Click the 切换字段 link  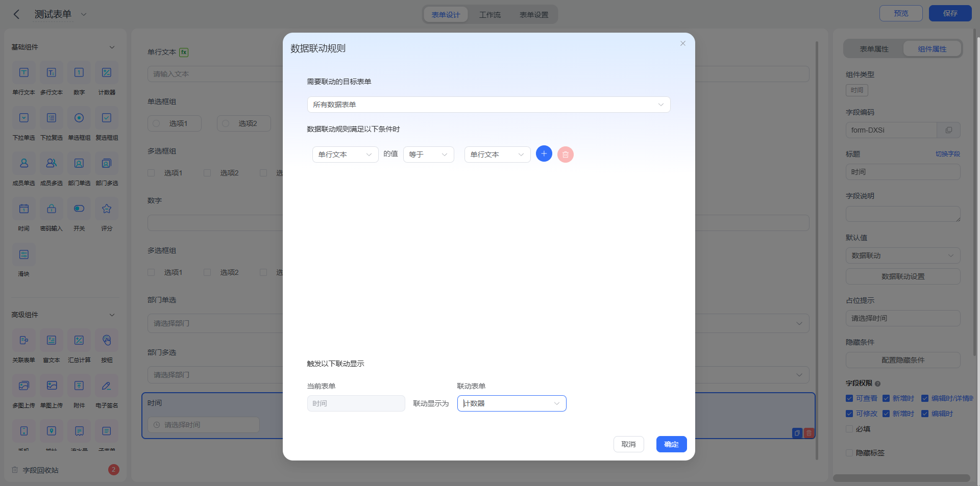tap(947, 154)
